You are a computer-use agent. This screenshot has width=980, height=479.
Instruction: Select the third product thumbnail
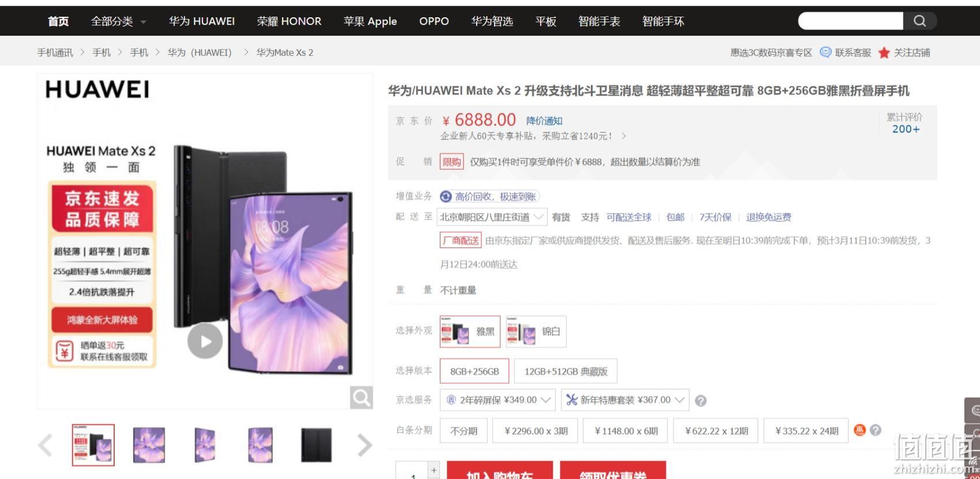[x=205, y=445]
